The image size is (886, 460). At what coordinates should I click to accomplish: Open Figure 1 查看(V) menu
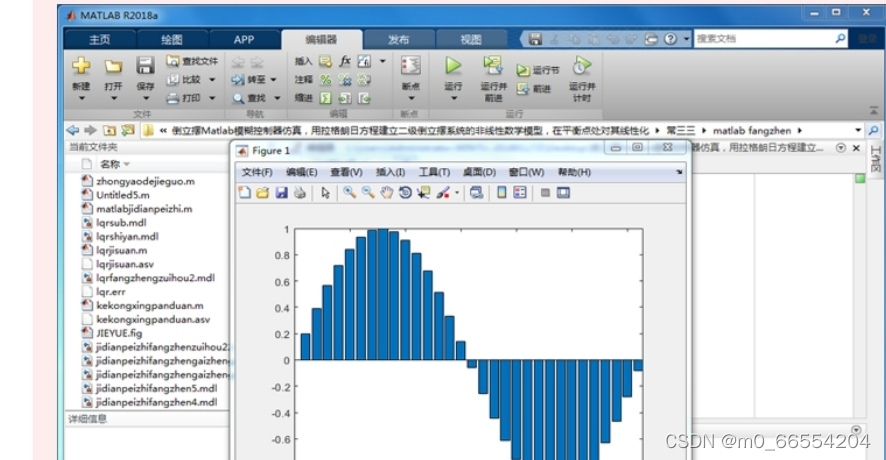tap(346, 172)
